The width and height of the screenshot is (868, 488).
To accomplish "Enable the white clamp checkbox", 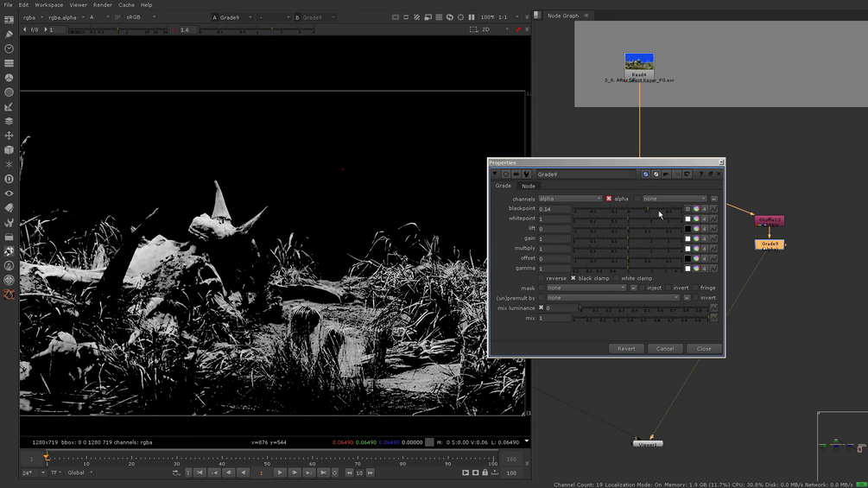I will point(617,278).
